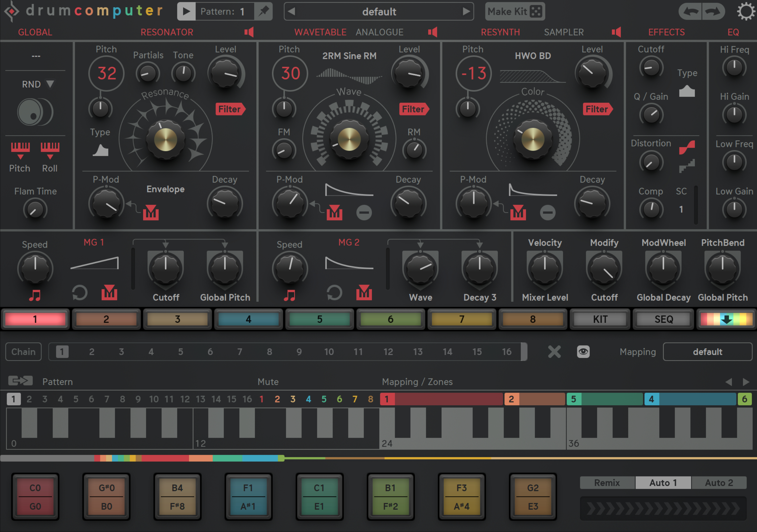Screen dimensions: 757x532
Task: Toggle the eye icon near the Mapping label
Action: (x=583, y=352)
